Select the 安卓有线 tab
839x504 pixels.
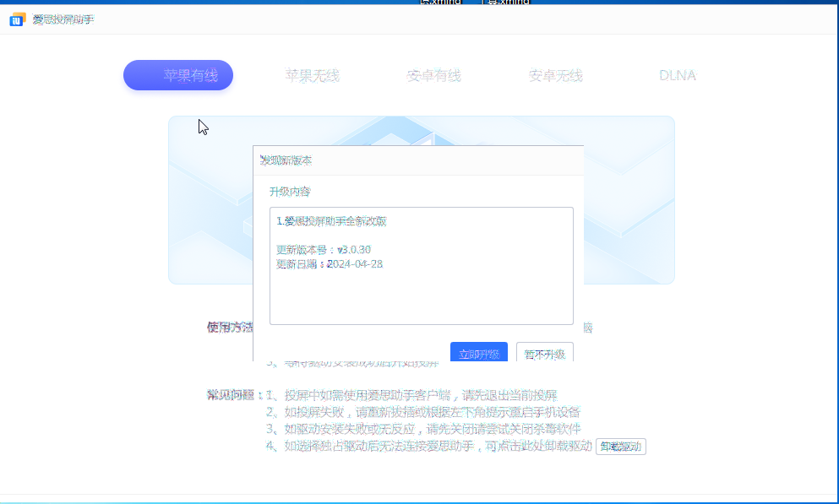[x=434, y=75]
